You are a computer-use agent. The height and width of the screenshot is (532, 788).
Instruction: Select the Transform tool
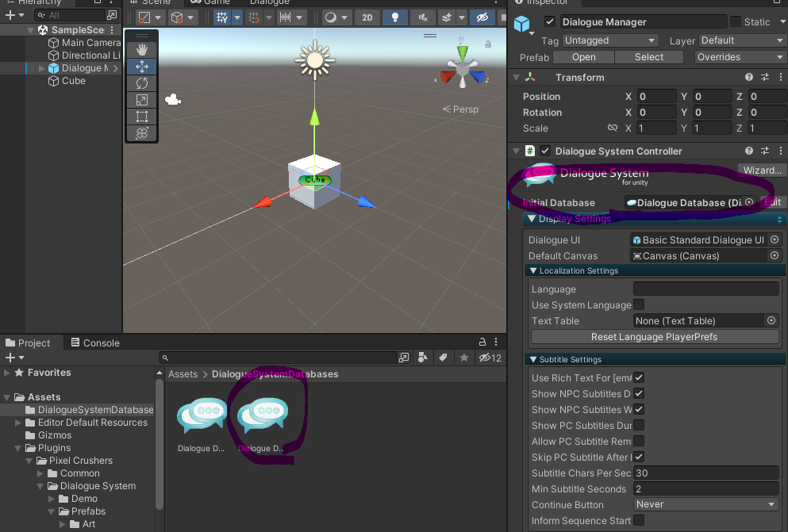tap(142, 133)
